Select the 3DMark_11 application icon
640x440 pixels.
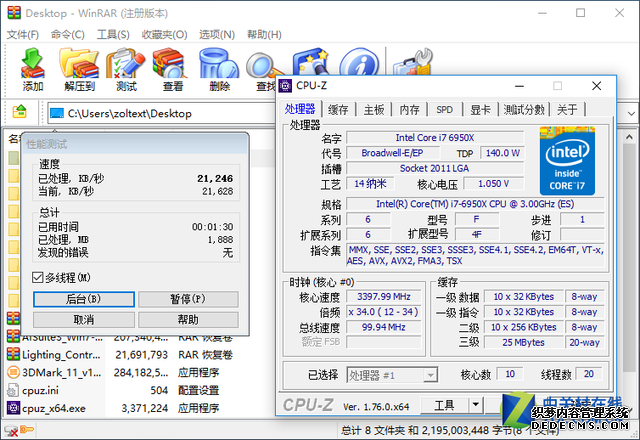coord(13,372)
